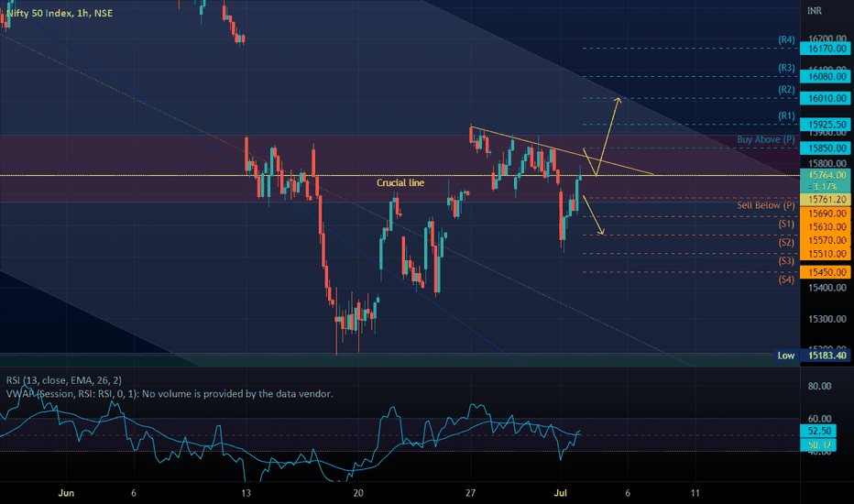Click the 15450.00 S4 price label
The image size is (854, 504).
825,272
